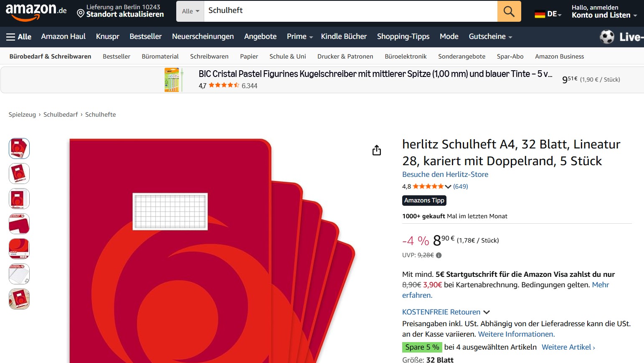Click Schulhefte breadcrumb link
This screenshot has height=363, width=644.
(x=101, y=115)
